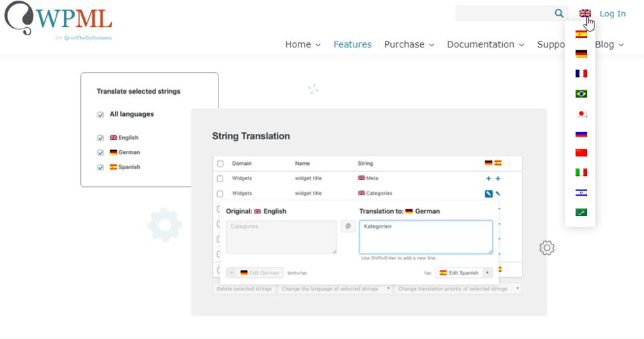Click the WPML logo

coord(58,20)
